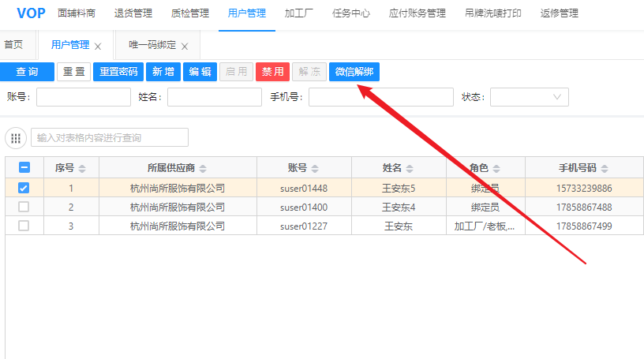Click the 微信解绑 button
Screen dimensions: 644x359
(x=354, y=72)
